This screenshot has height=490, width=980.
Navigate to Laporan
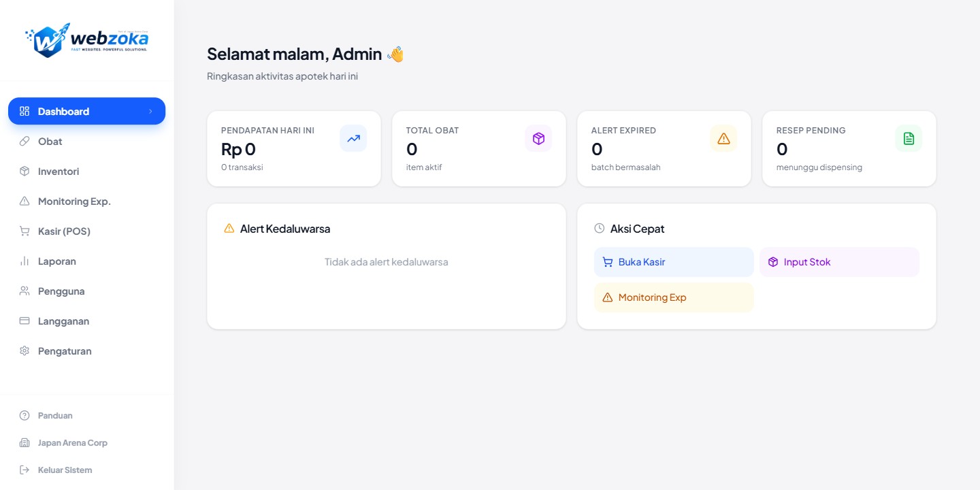[86, 261]
